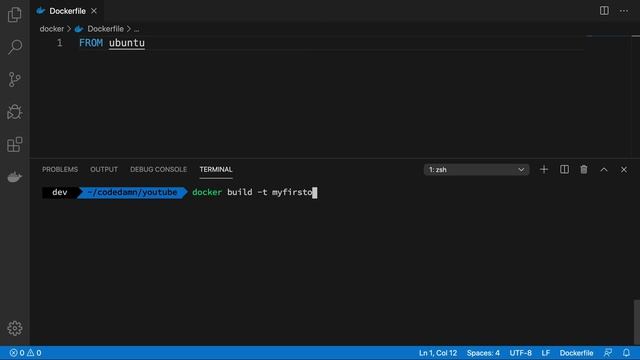Click the Dockerfile language mode indicator
This screenshot has width=640, height=360.
tap(576, 353)
